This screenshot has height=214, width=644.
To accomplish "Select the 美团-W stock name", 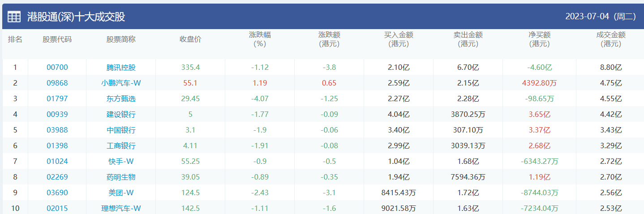I will (x=121, y=193).
